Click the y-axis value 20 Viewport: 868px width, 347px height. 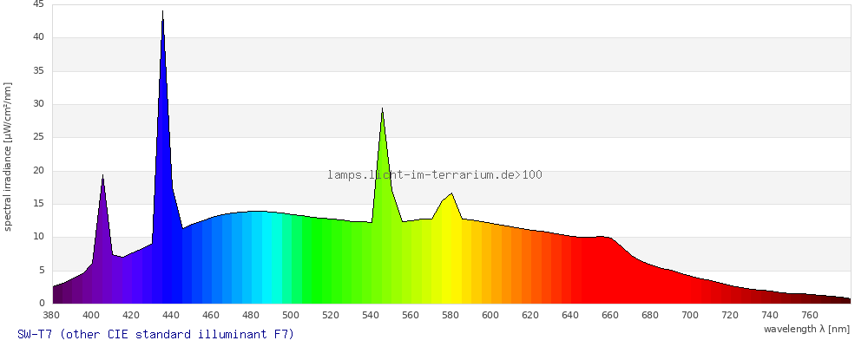[39, 170]
